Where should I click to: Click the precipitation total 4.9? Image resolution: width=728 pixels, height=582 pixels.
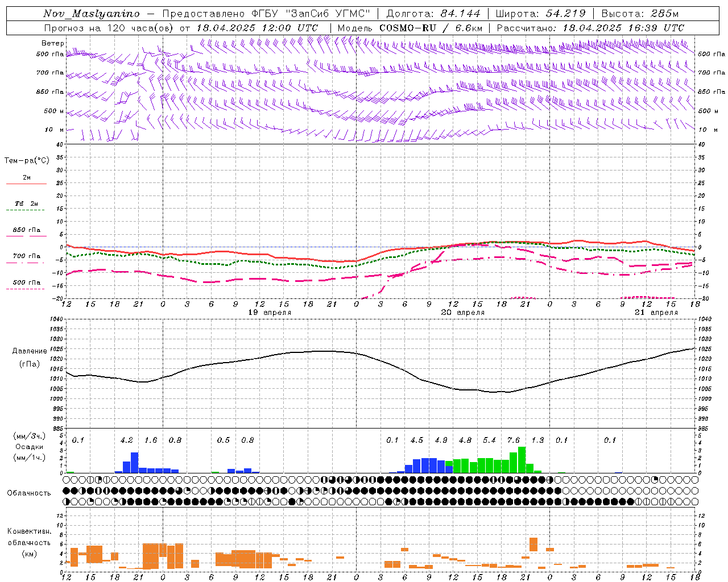coord(441,440)
